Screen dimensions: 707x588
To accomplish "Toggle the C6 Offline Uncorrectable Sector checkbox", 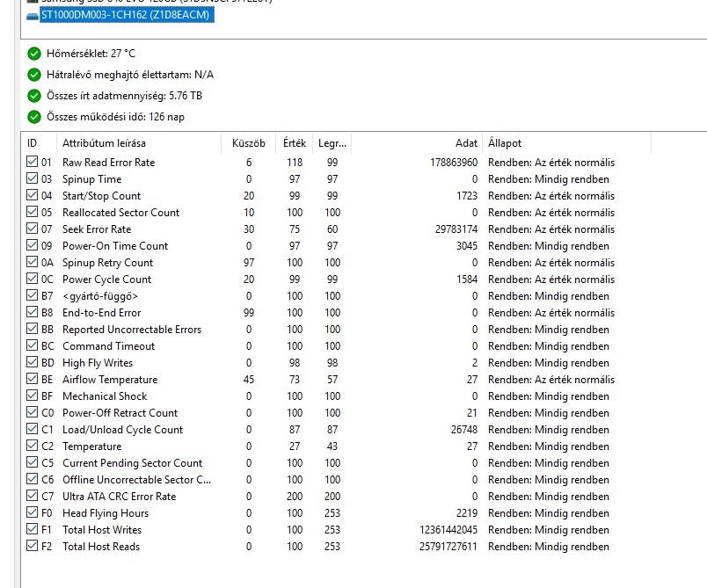I will (32, 478).
